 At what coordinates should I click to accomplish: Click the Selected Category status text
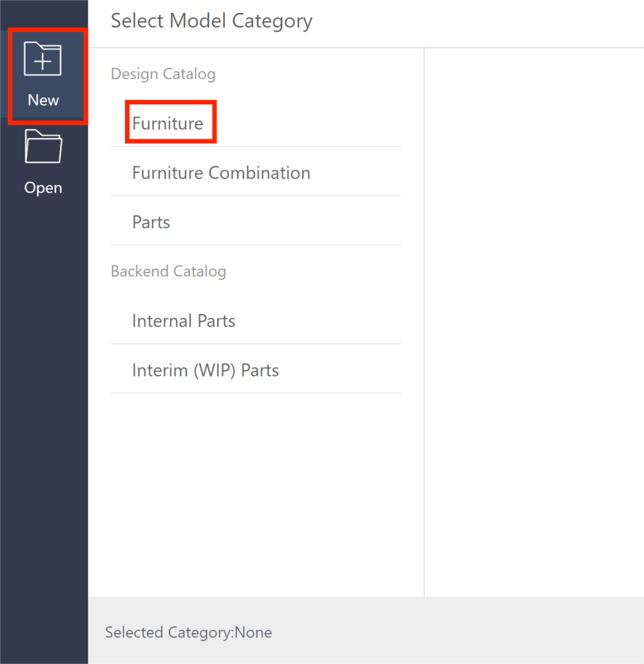point(169,632)
